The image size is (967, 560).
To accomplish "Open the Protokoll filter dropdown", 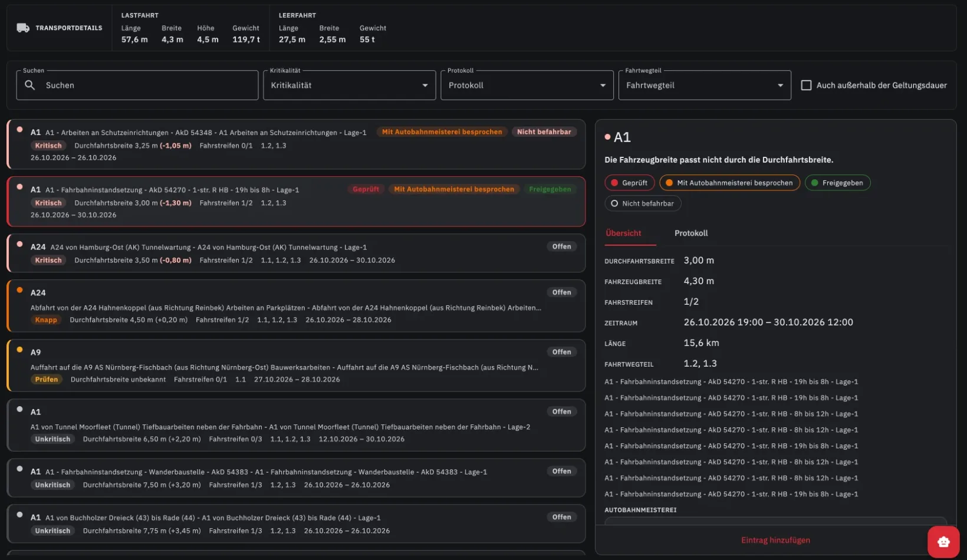I will 527,85.
